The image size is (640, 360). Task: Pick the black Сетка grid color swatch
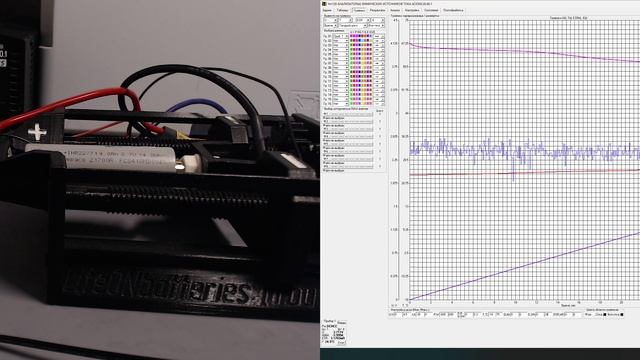605,315
